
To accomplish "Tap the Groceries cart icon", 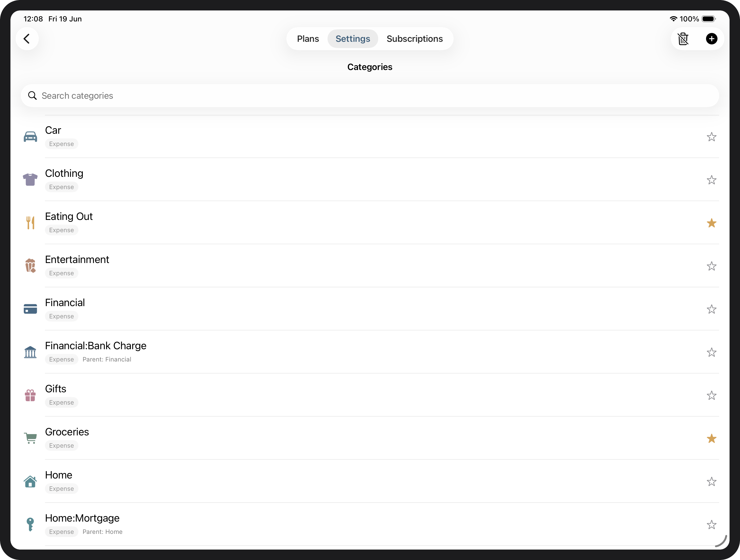I will coord(31,438).
